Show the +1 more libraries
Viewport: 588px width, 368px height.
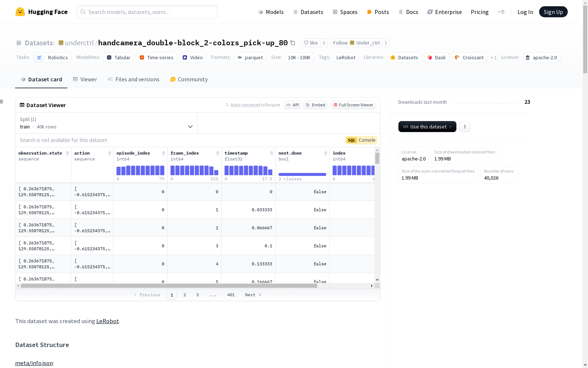coord(494,57)
